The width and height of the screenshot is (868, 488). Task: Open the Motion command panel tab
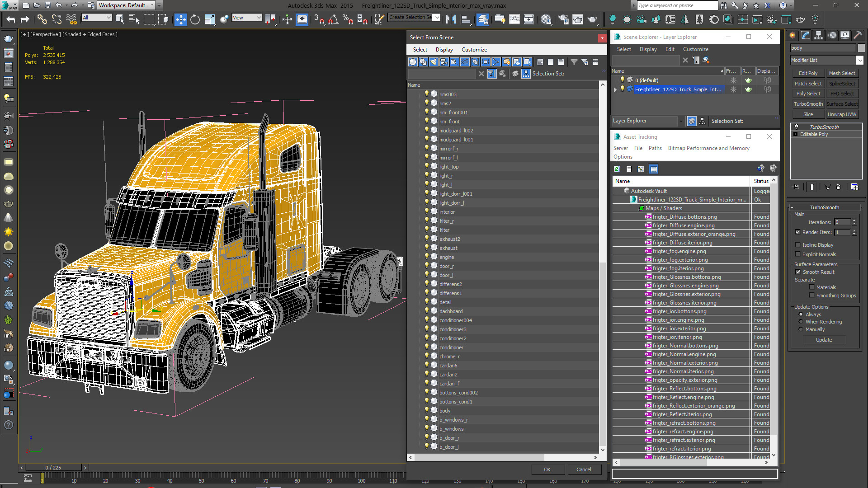(x=832, y=35)
